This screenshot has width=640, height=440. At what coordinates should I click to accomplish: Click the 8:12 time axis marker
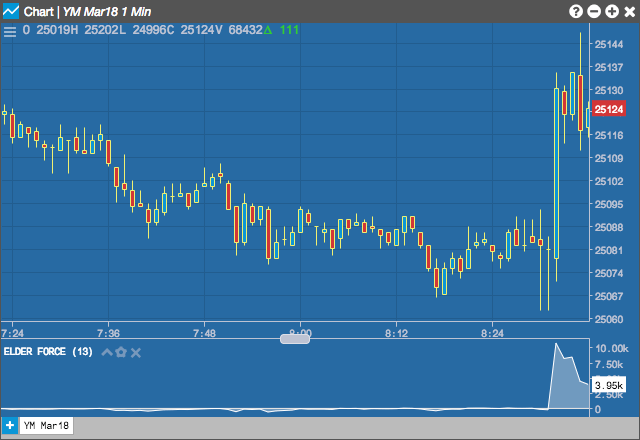click(396, 333)
